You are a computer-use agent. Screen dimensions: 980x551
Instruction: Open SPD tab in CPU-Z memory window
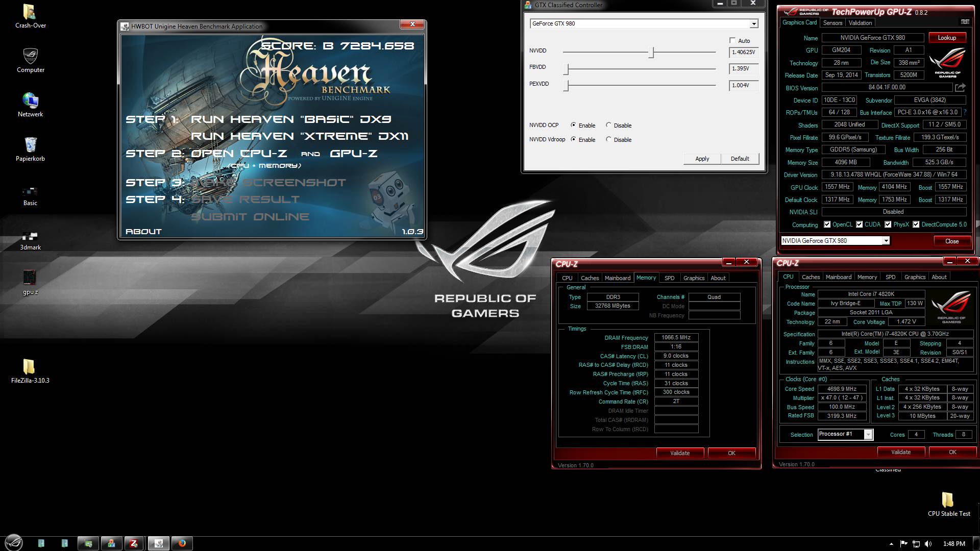[x=669, y=278]
